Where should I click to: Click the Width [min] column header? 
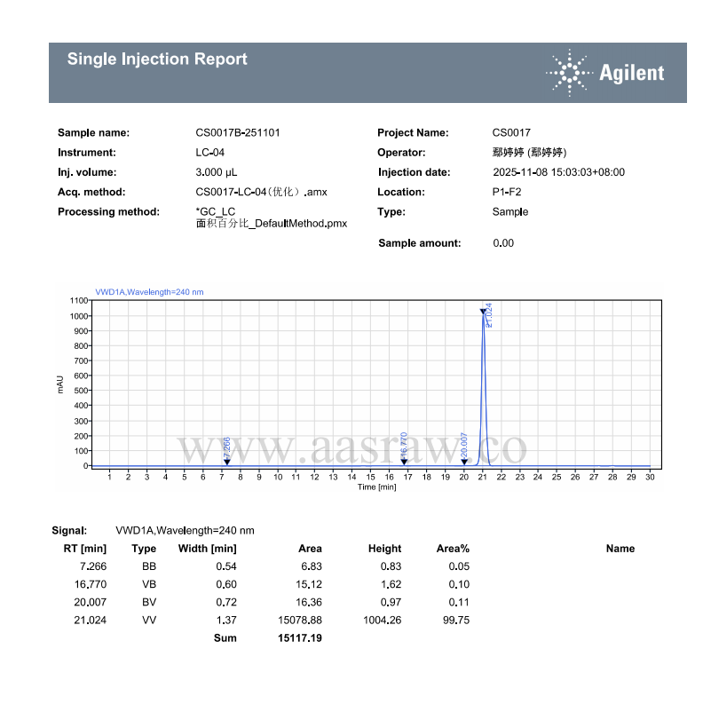[207, 549]
